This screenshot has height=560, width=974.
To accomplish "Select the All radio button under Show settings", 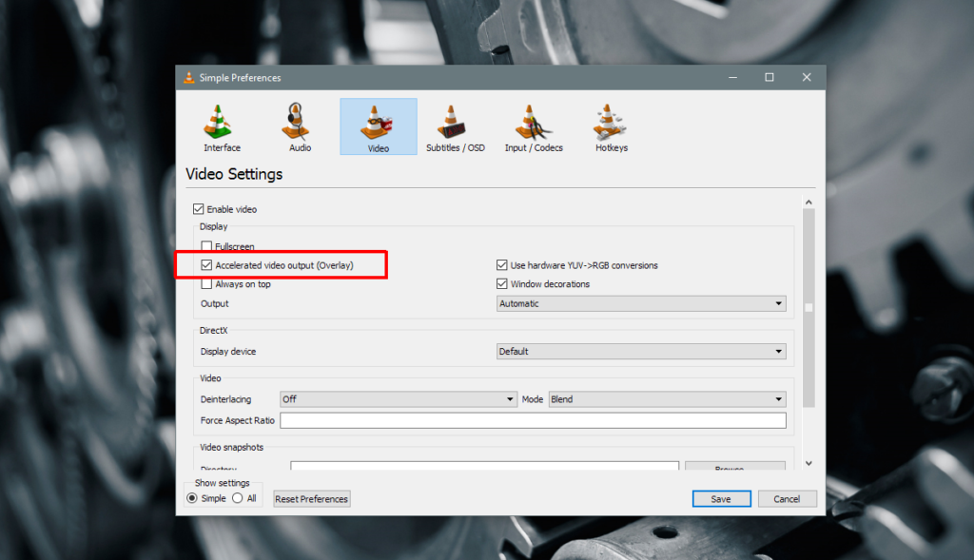I will point(237,497).
